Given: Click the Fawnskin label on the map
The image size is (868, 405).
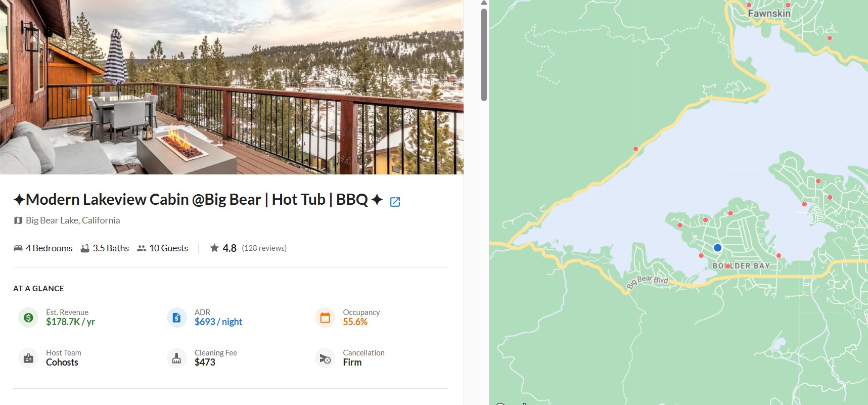Looking at the screenshot, I should 769,14.
